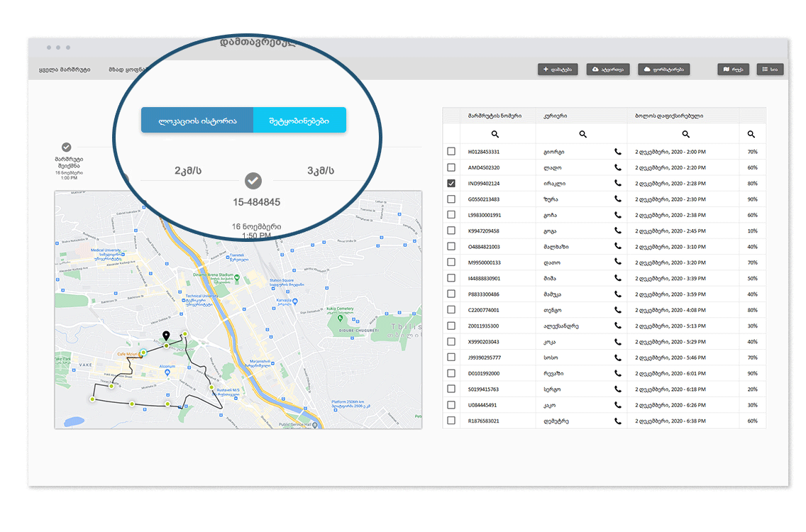Click phone icon for courier დათო
The image size is (806, 532).
617,262
